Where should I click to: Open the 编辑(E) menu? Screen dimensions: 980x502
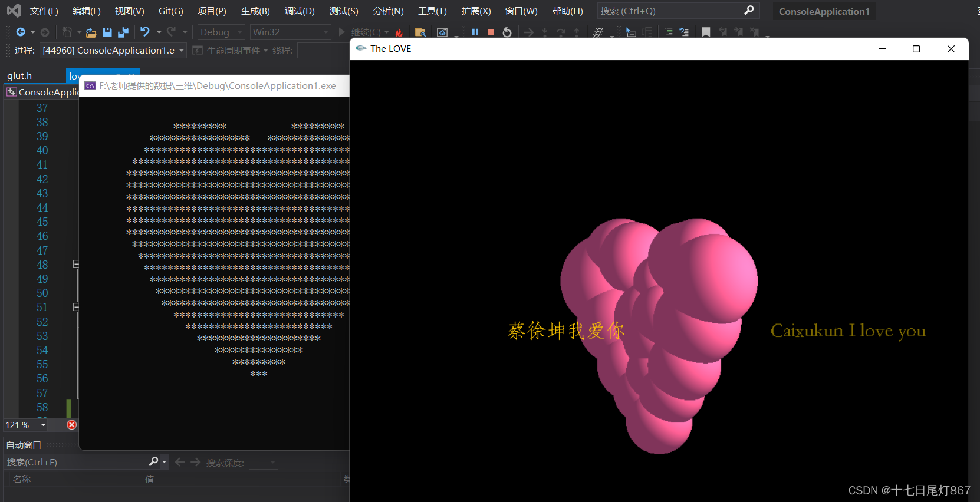click(87, 11)
